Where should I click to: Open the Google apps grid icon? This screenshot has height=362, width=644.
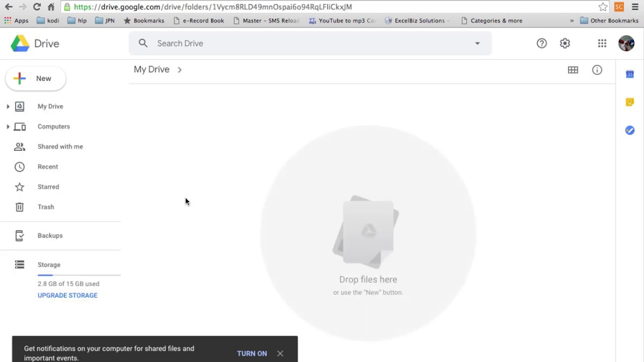click(x=602, y=43)
